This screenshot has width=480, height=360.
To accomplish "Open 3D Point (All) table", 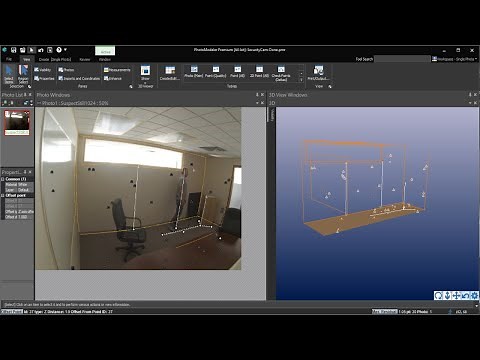I will click(259, 72).
